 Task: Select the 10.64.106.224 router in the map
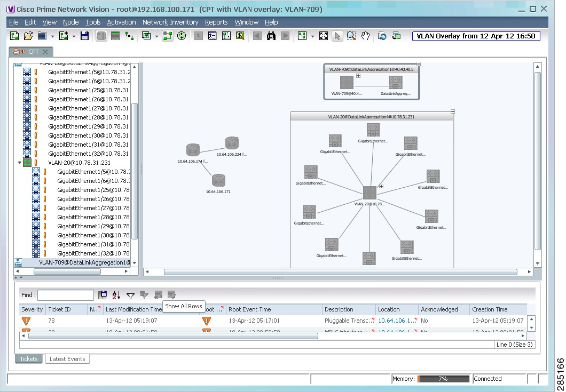click(232, 143)
